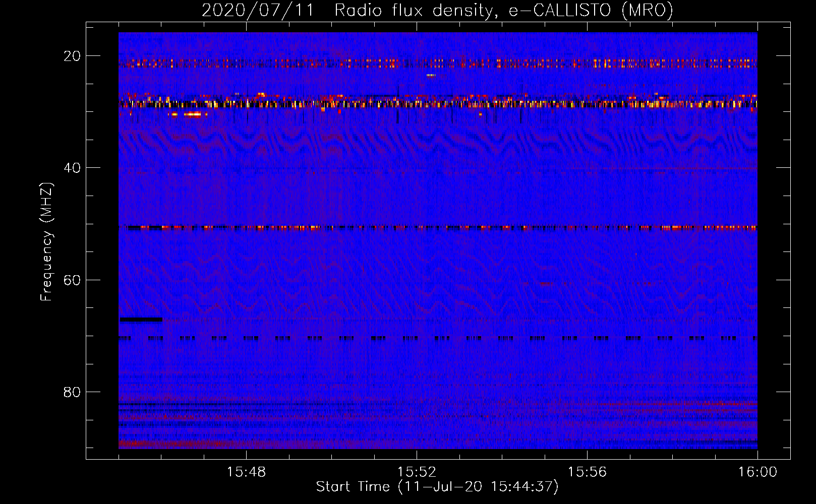The width and height of the screenshot is (816, 504).
Task: Click the time tick label '15:56'
Action: click(587, 472)
